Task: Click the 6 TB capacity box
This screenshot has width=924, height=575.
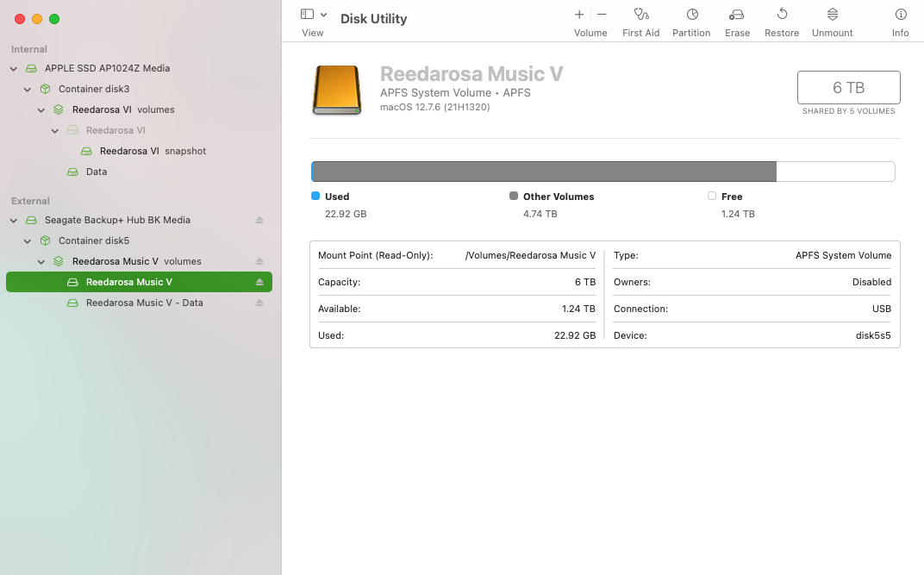Action: (x=848, y=87)
